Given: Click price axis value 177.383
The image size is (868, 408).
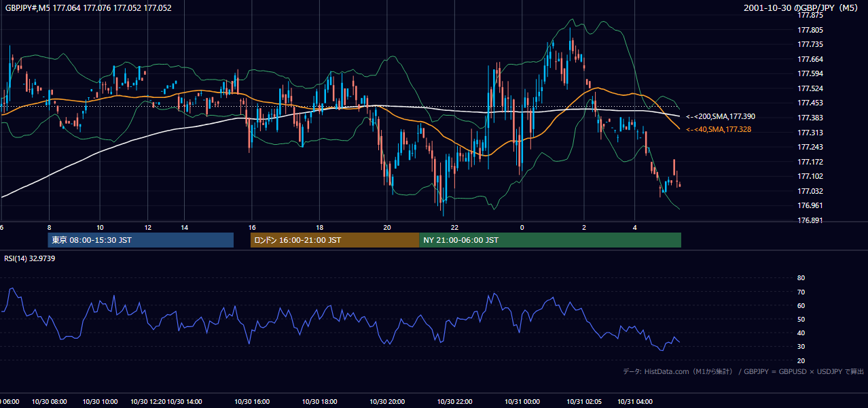Looking at the screenshot, I should 810,118.
